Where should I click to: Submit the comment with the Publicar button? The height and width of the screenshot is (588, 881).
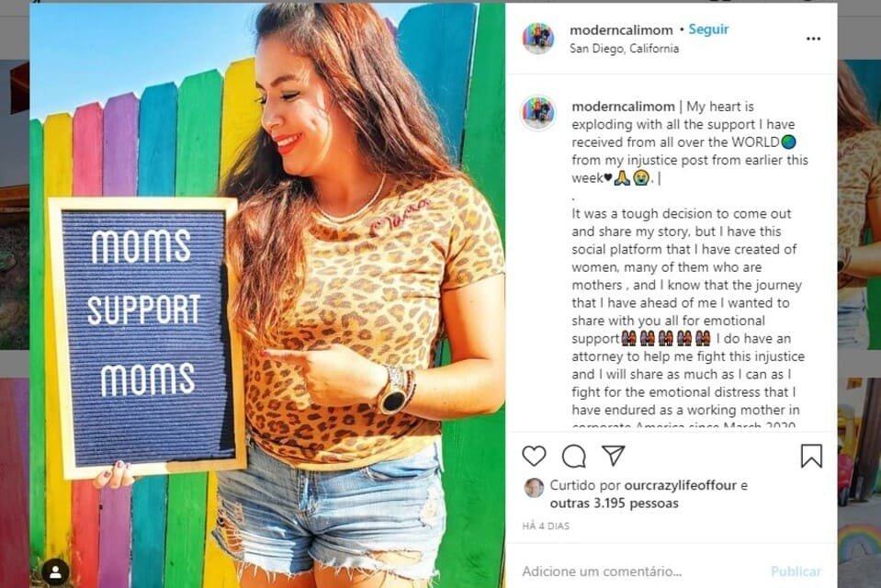(x=796, y=571)
